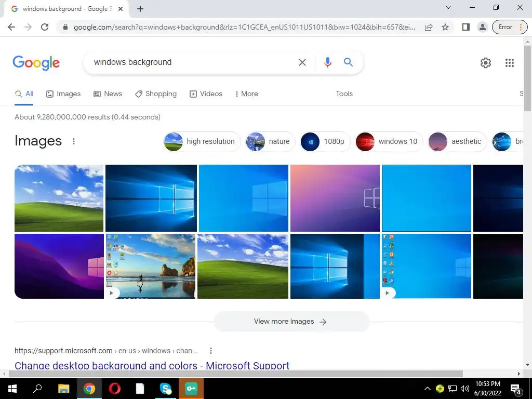Expand the More search categories menu
The image size is (532, 399).
[x=247, y=94]
